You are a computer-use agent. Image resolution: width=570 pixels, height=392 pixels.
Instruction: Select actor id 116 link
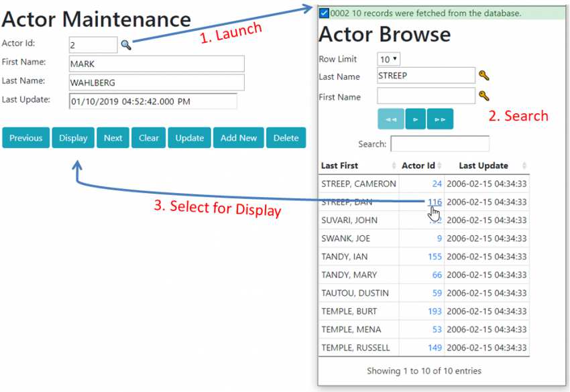click(434, 202)
